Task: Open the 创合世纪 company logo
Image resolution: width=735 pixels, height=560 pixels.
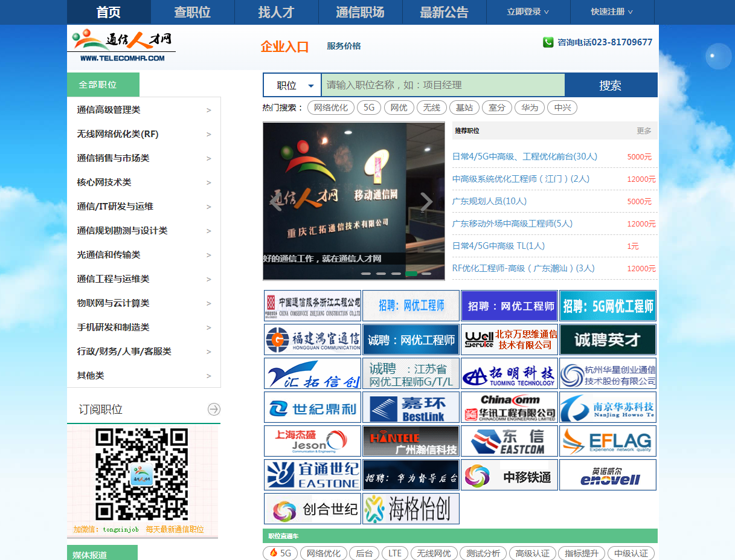Action: click(312, 509)
